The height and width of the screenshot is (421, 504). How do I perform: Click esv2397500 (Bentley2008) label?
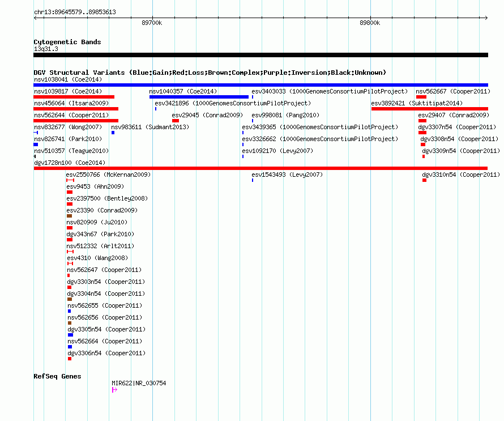click(107, 198)
